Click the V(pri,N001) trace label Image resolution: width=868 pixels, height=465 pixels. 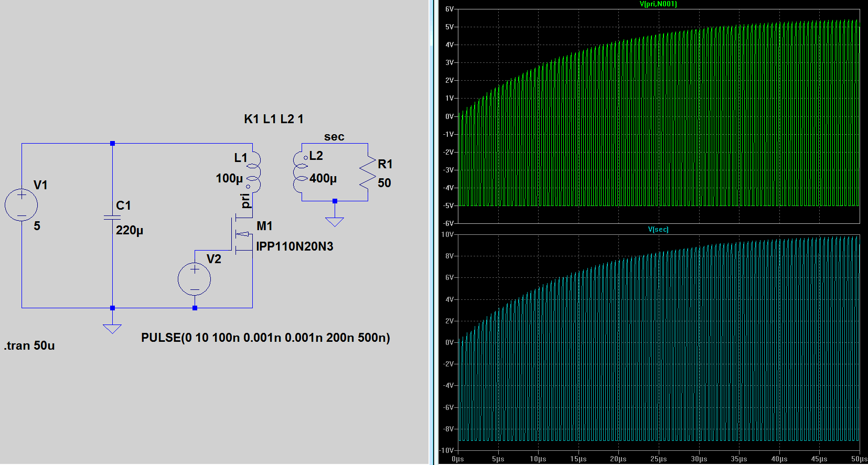click(658, 4)
